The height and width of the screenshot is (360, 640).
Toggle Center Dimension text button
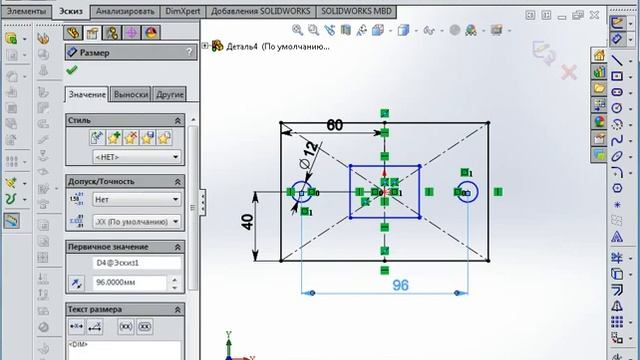click(x=76, y=327)
